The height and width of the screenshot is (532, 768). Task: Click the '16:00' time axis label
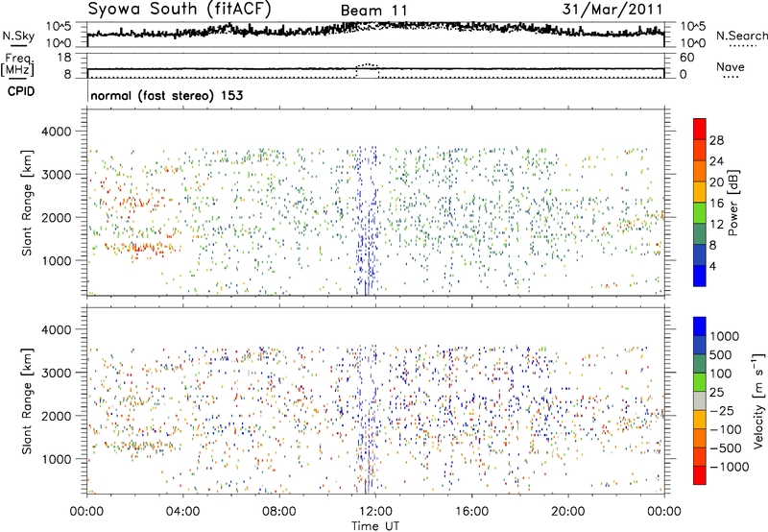point(471,512)
